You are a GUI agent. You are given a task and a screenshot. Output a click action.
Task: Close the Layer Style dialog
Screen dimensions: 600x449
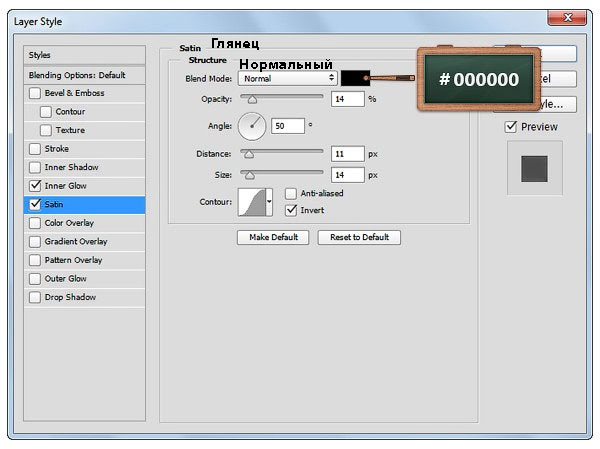[567, 18]
